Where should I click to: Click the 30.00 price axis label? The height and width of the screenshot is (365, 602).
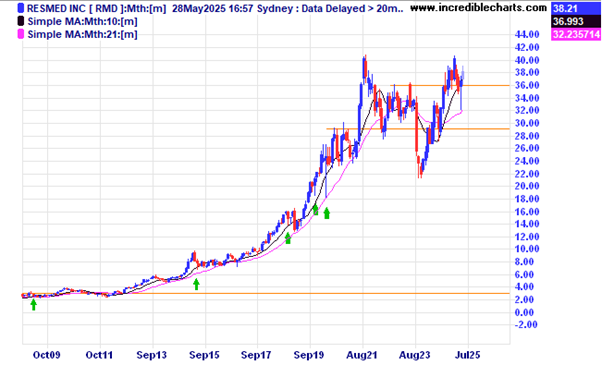click(527, 123)
